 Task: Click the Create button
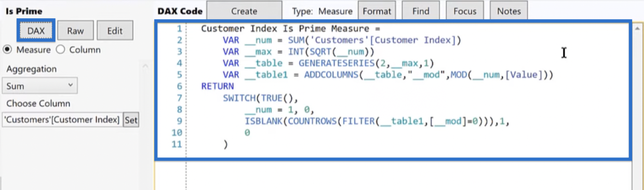point(244,11)
